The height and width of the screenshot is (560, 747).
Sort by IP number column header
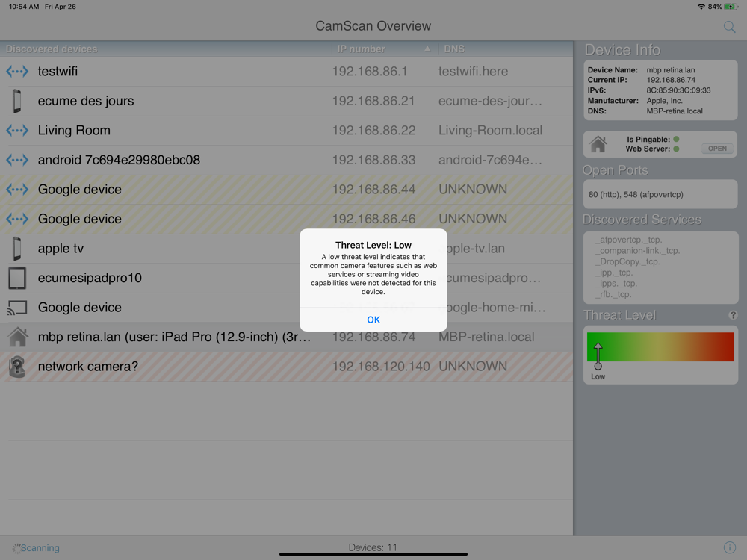tap(361, 49)
